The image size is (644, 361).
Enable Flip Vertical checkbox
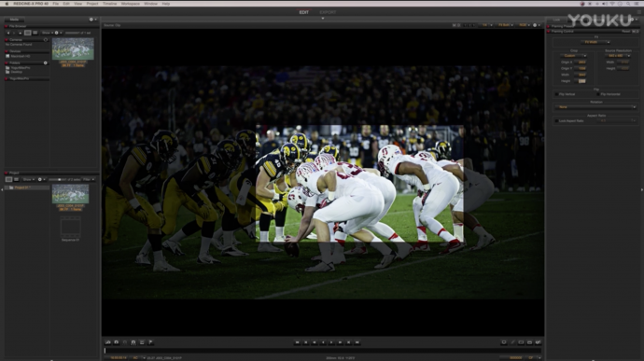(556, 94)
